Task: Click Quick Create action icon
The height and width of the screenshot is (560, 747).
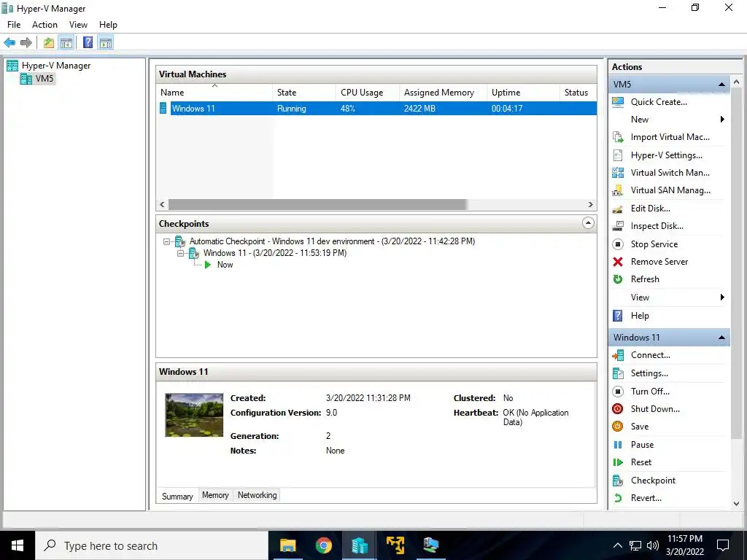Action: pyautogui.click(x=618, y=102)
